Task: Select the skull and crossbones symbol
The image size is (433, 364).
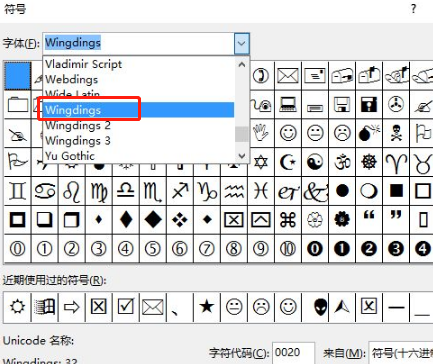Action: 396,133
